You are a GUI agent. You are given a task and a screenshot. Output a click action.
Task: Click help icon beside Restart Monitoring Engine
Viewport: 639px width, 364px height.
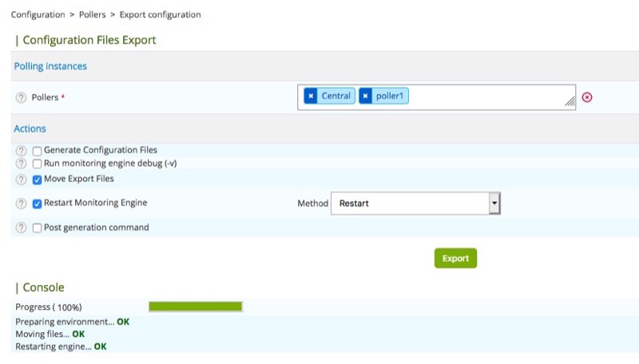click(x=22, y=204)
